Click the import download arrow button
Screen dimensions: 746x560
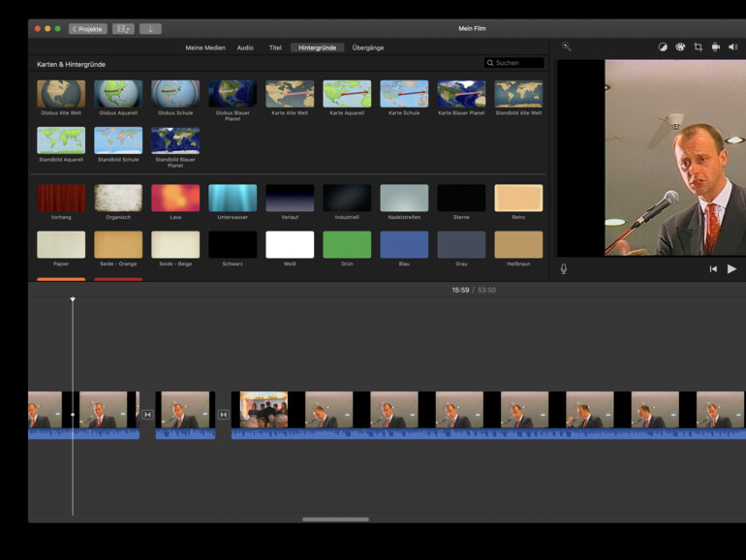coord(150,29)
